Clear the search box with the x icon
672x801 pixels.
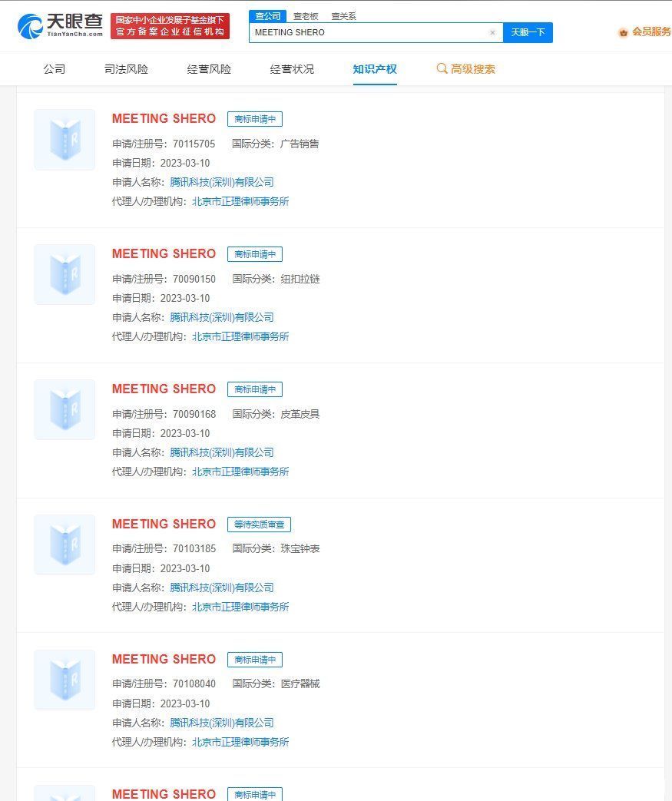pyautogui.click(x=492, y=32)
